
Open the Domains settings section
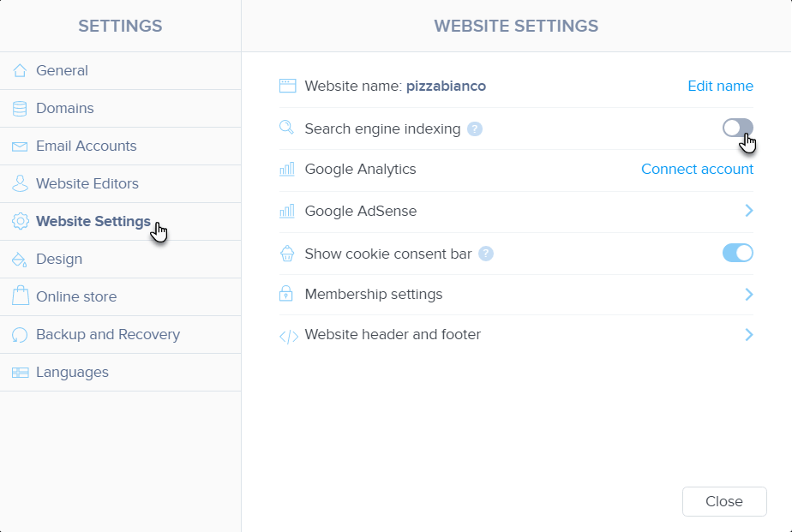pyautogui.click(x=65, y=109)
